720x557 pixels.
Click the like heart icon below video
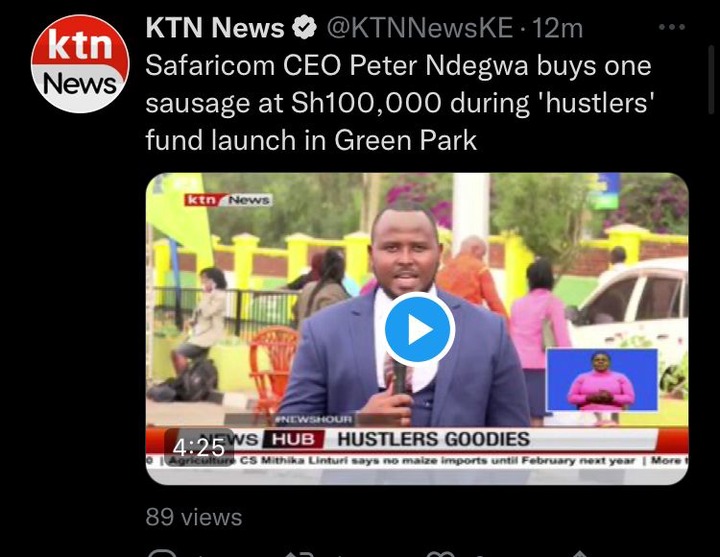pyautogui.click(x=440, y=553)
